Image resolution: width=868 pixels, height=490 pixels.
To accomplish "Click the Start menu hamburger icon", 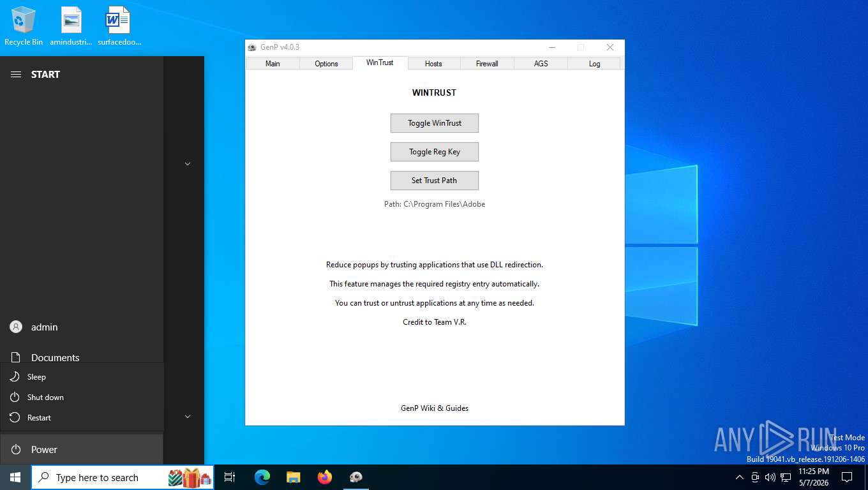I will pyautogui.click(x=16, y=75).
